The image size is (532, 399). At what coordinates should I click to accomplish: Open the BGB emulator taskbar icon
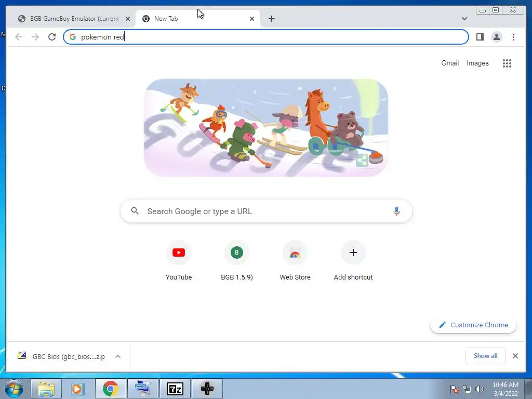[207, 389]
